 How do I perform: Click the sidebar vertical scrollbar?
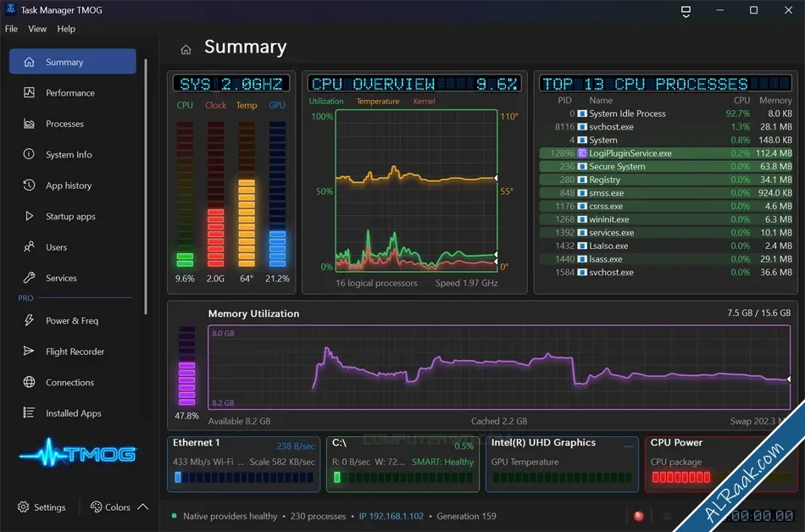click(146, 186)
